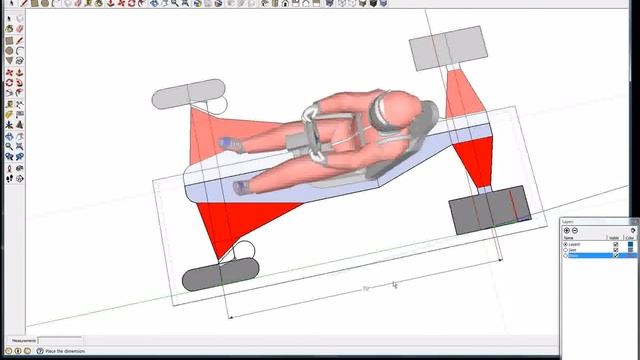Select the Eraser tool
Screen dimensions: 640x360
tap(20, 29)
